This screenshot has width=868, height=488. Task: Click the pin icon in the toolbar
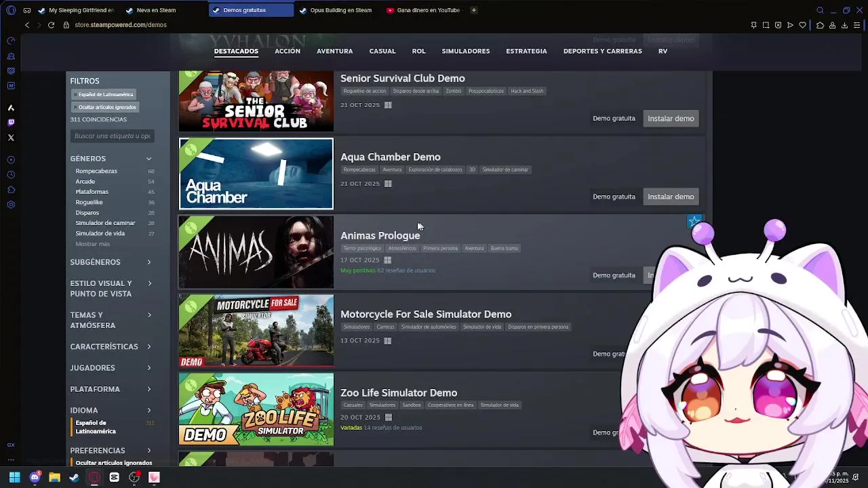753,25
